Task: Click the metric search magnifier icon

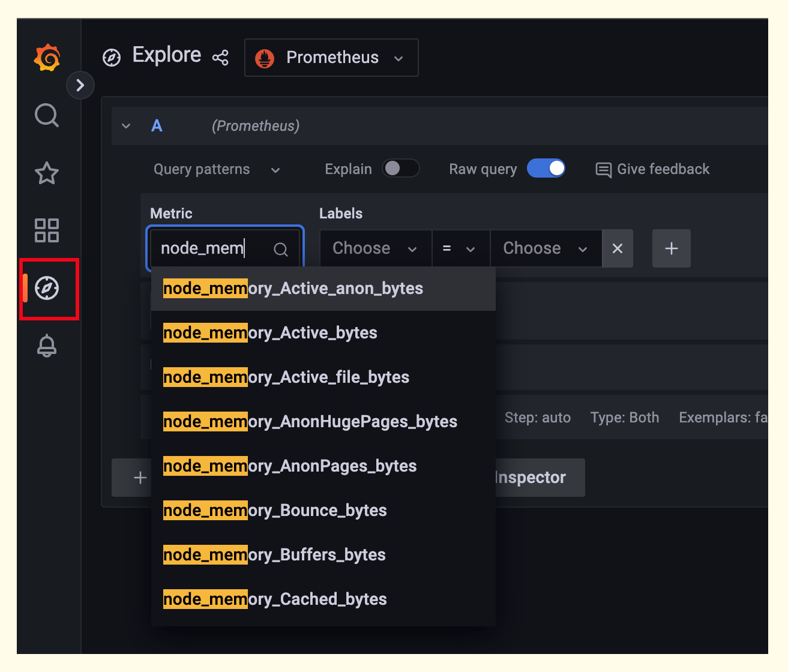Action: [x=281, y=249]
